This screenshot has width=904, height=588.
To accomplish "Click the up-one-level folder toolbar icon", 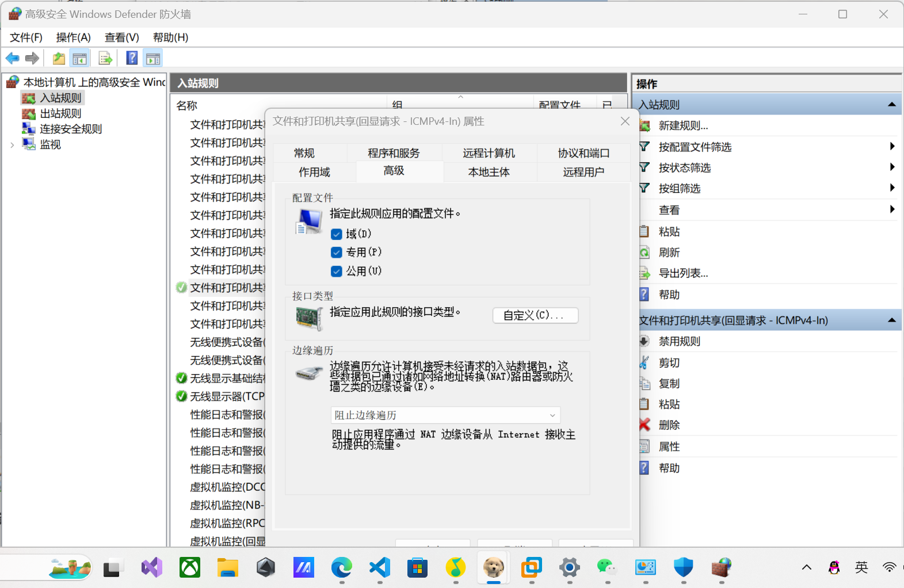I will pyautogui.click(x=59, y=58).
